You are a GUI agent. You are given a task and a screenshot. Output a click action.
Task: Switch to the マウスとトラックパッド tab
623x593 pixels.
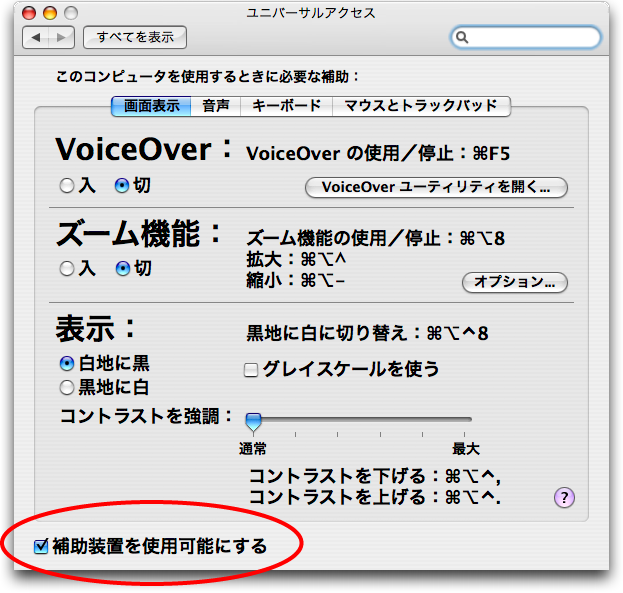pos(421,105)
